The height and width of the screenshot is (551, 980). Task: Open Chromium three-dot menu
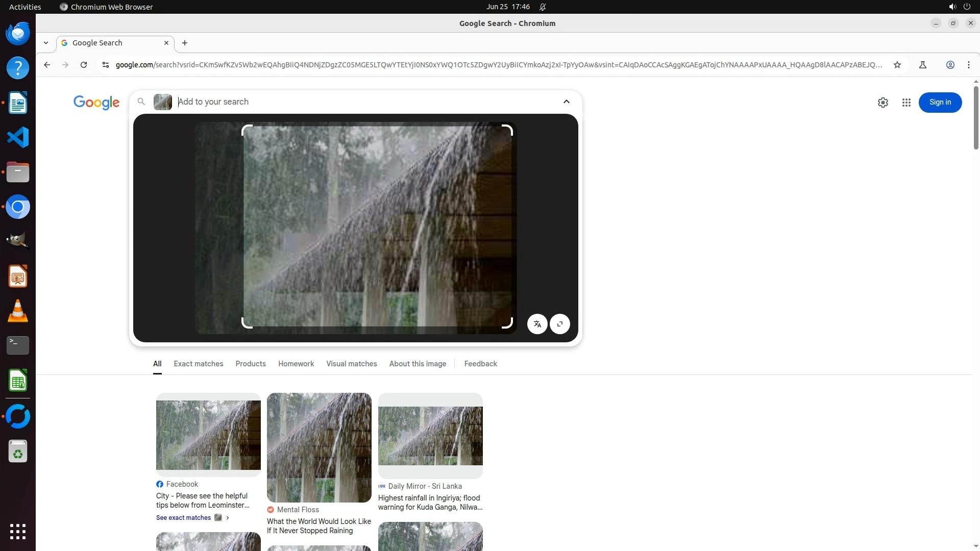pos(968,65)
